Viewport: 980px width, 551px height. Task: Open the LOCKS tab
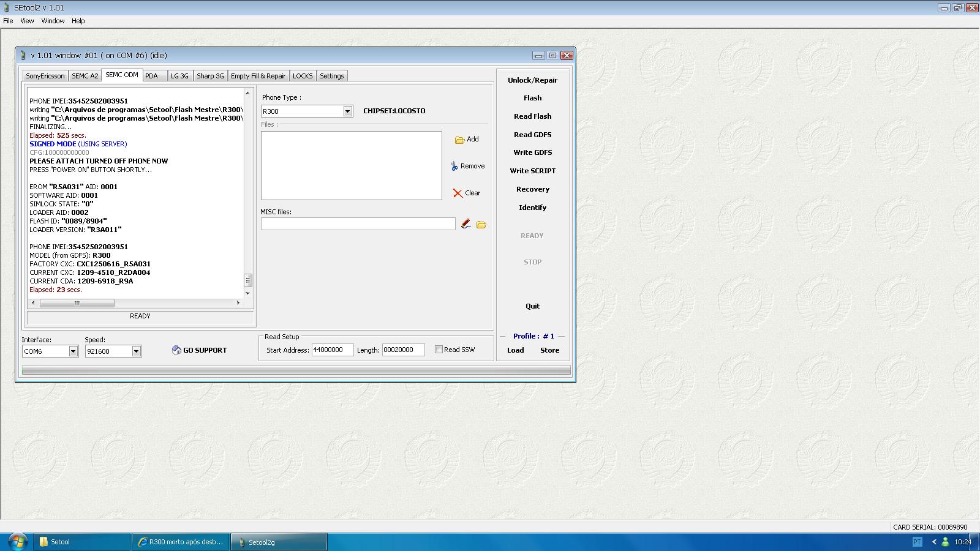303,76
